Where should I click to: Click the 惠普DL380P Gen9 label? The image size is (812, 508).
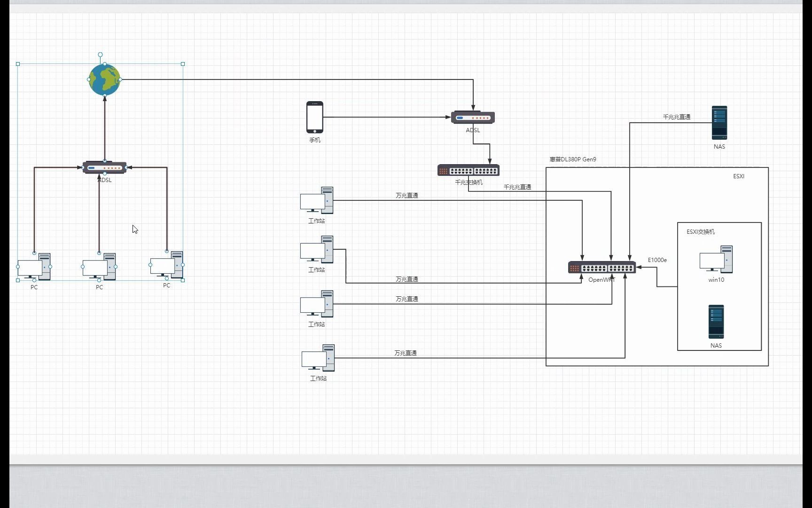(x=573, y=159)
